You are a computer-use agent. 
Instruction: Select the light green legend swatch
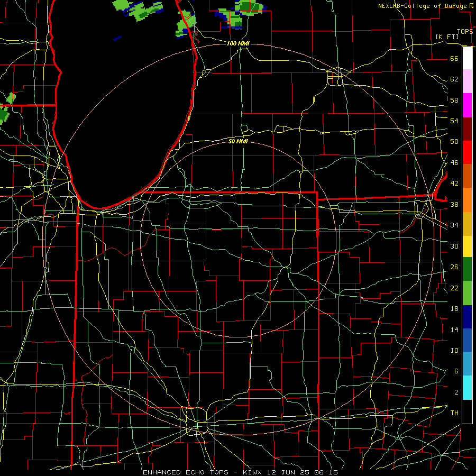467,293
